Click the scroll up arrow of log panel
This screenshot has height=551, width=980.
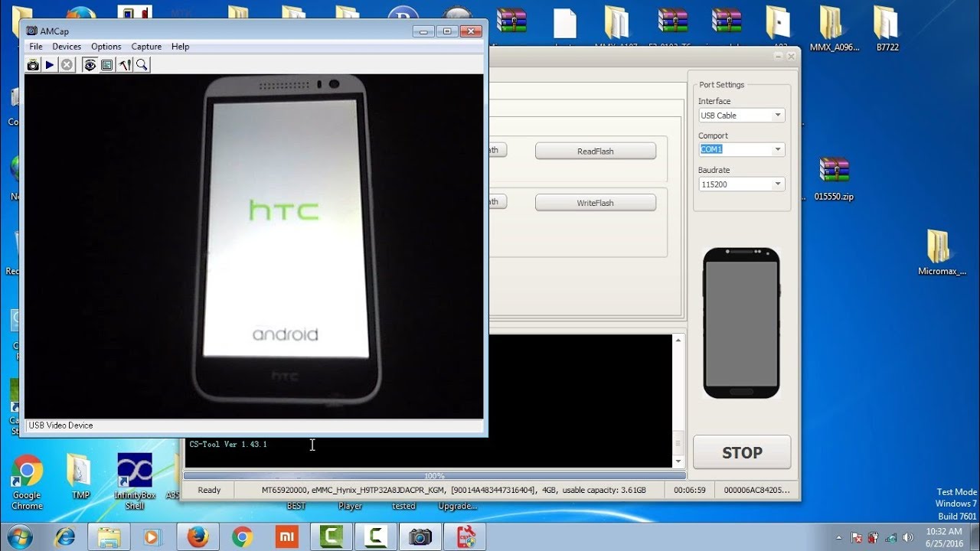pos(678,341)
